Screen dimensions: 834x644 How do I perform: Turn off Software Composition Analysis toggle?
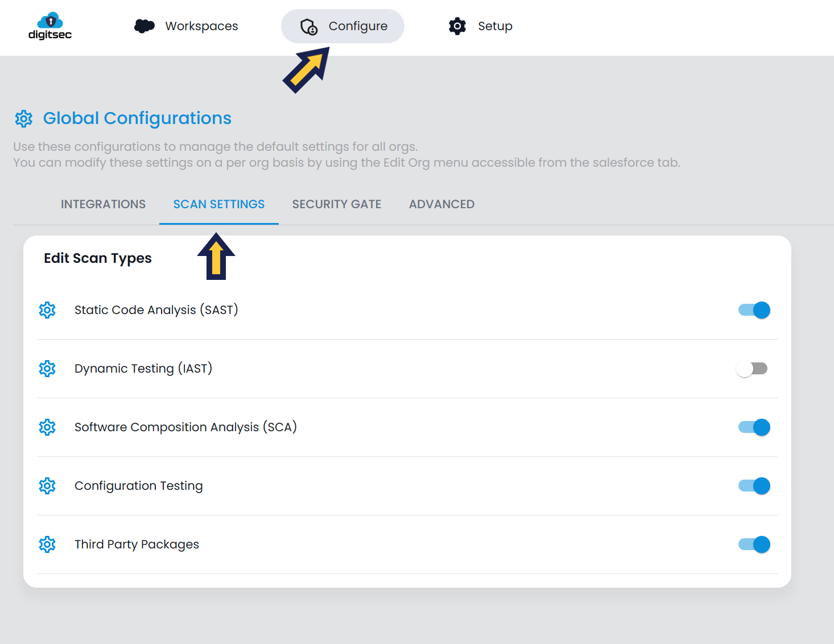754,427
